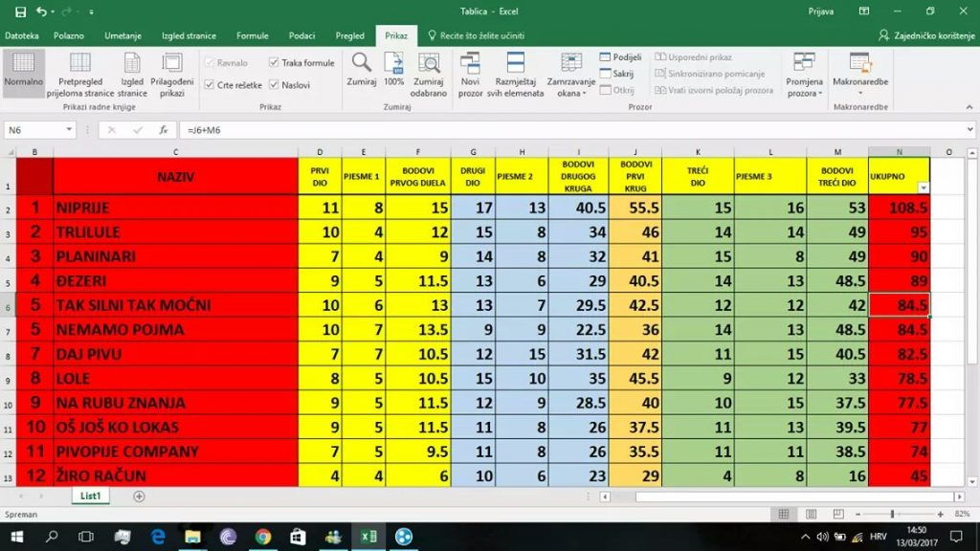Viewport: 980px width, 551px height.
Task: Uncheck the Traka formule checkbox
Action: pyautogui.click(x=275, y=63)
